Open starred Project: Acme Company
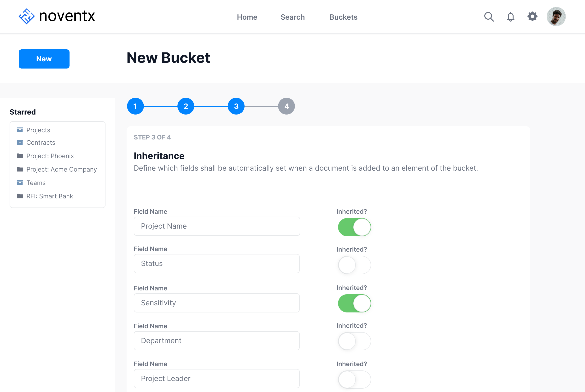Image resolution: width=585 pixels, height=392 pixels. [62, 169]
